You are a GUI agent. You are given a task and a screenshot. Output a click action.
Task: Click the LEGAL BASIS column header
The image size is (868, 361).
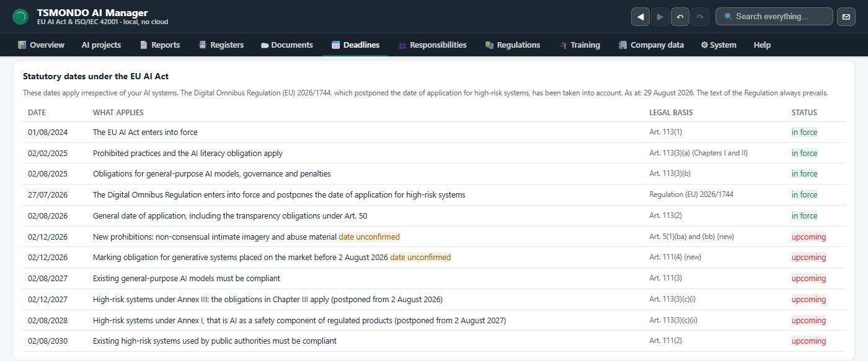pyautogui.click(x=671, y=113)
